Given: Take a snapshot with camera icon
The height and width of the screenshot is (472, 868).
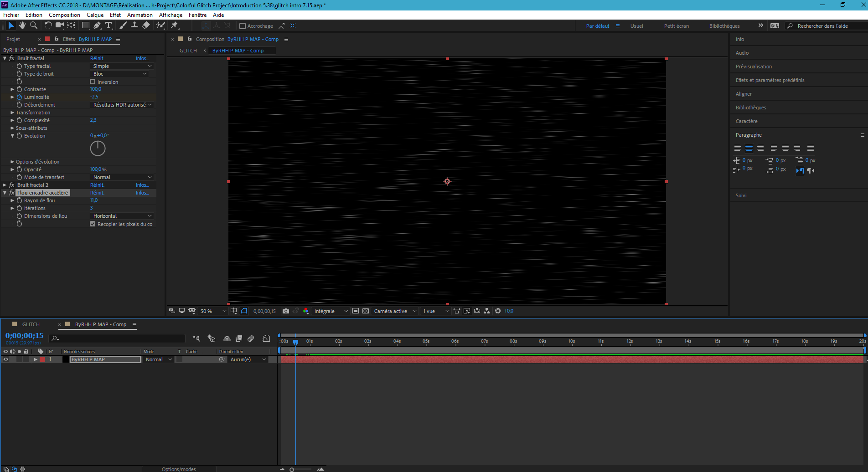Looking at the screenshot, I should pos(286,311).
